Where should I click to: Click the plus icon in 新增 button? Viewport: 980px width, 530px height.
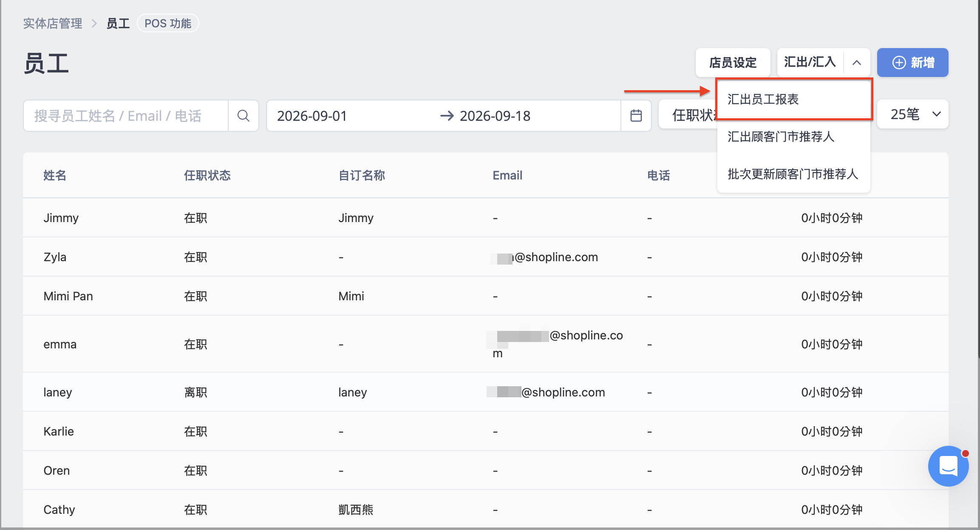[899, 63]
